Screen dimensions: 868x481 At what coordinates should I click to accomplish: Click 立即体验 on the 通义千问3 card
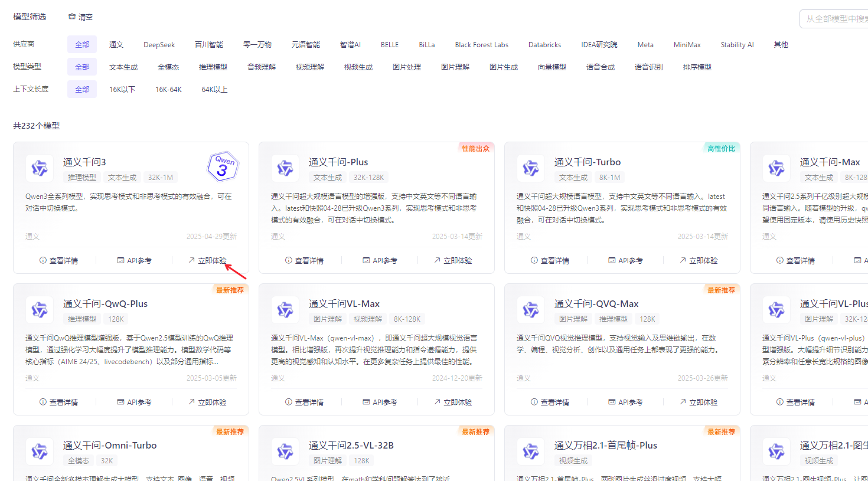click(207, 260)
